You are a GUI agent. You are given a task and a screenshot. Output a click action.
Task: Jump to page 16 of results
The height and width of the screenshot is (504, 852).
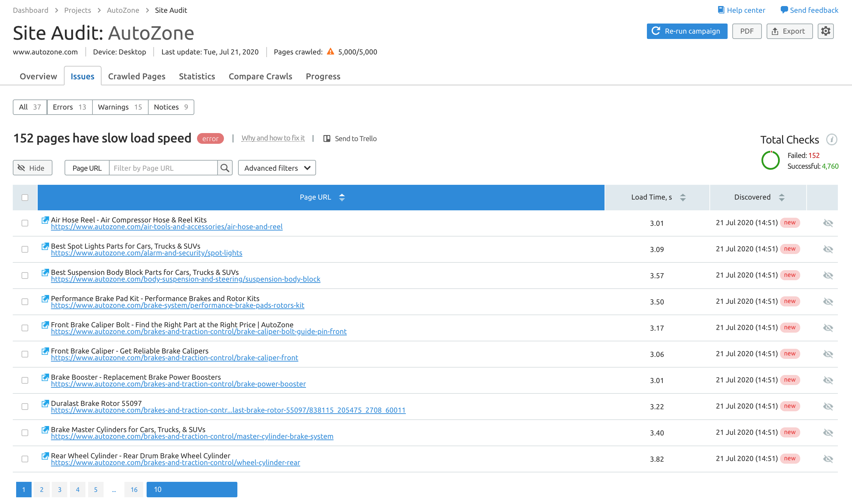[134, 490]
